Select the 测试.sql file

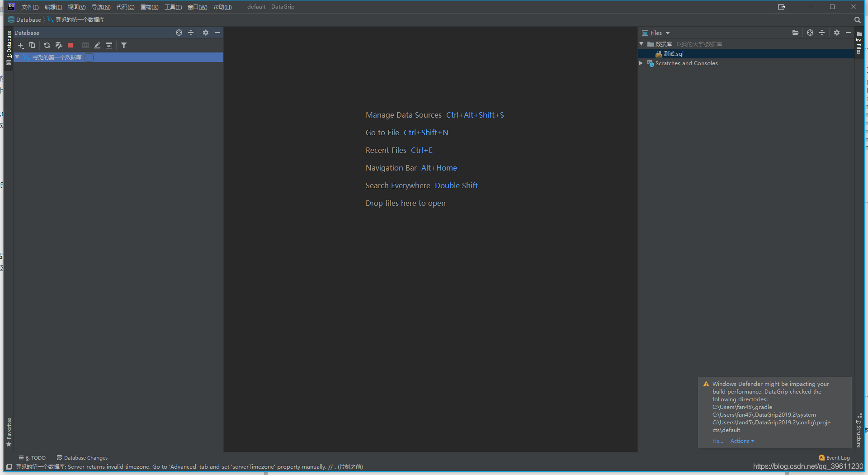click(746, 53)
